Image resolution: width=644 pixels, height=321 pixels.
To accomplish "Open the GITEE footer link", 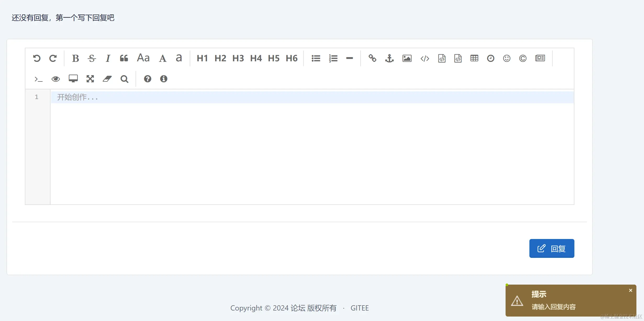I will click(360, 308).
